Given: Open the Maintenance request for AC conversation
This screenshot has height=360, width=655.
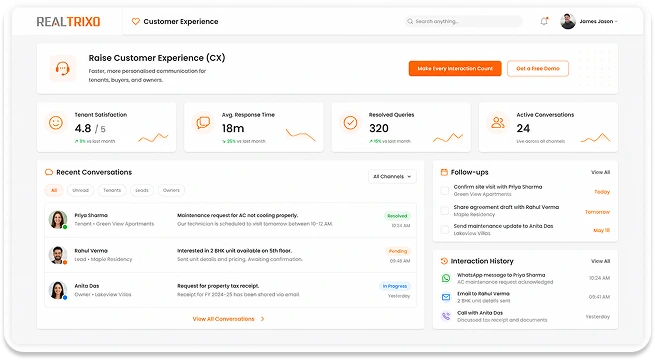Looking at the screenshot, I should pos(231,220).
